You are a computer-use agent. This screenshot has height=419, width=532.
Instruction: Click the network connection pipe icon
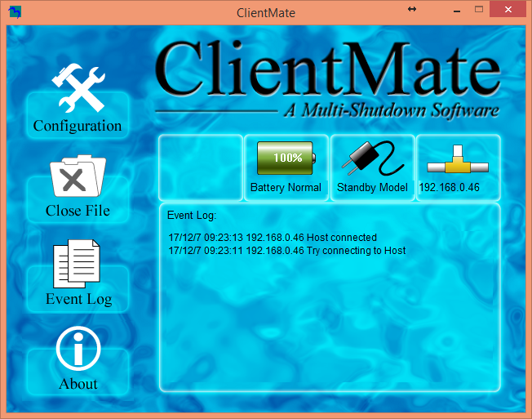tap(458, 159)
